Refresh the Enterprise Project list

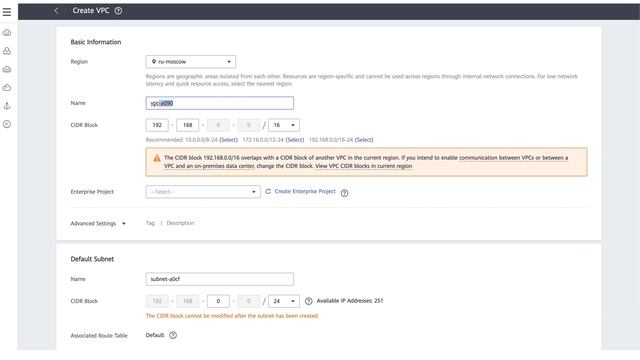click(x=268, y=191)
